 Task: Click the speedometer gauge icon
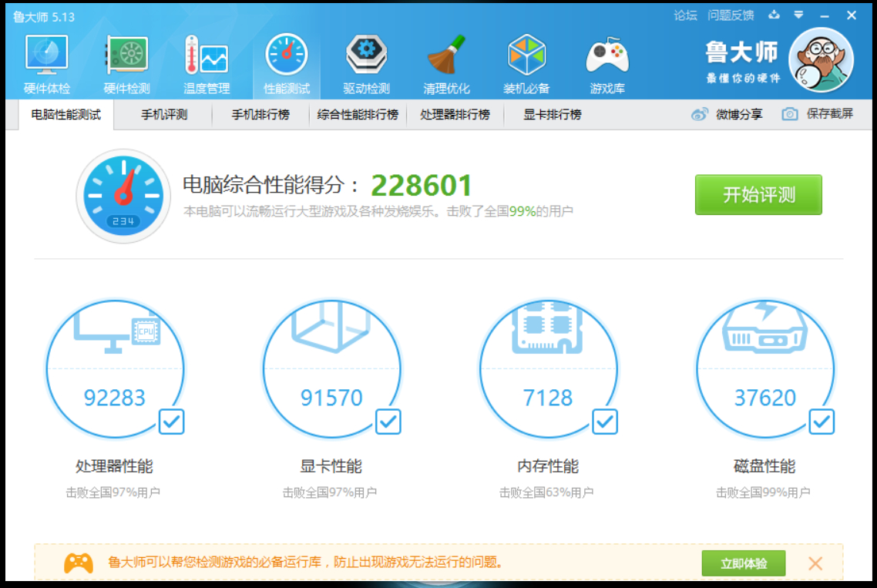click(123, 196)
